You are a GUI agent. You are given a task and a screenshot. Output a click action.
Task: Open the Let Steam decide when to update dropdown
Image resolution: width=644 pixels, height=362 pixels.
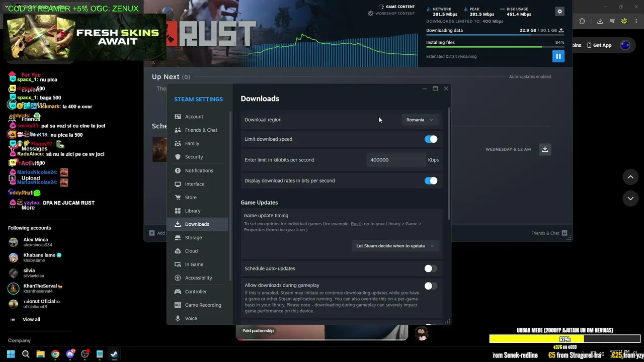tap(394, 246)
